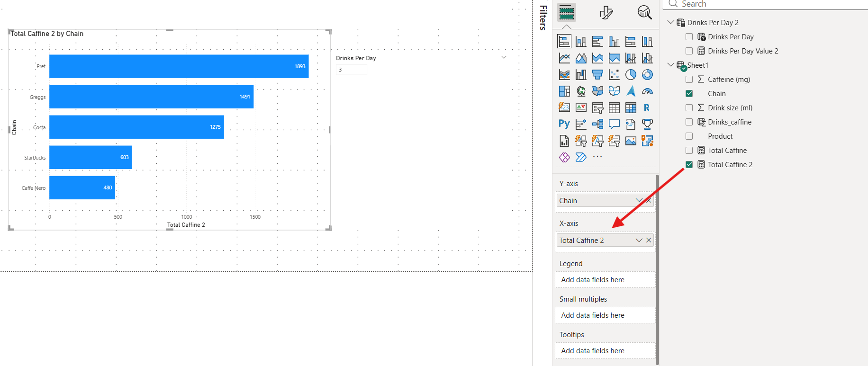Image resolution: width=868 pixels, height=366 pixels.
Task: Remove Total Caffine 2 from X-axis
Action: (649, 241)
